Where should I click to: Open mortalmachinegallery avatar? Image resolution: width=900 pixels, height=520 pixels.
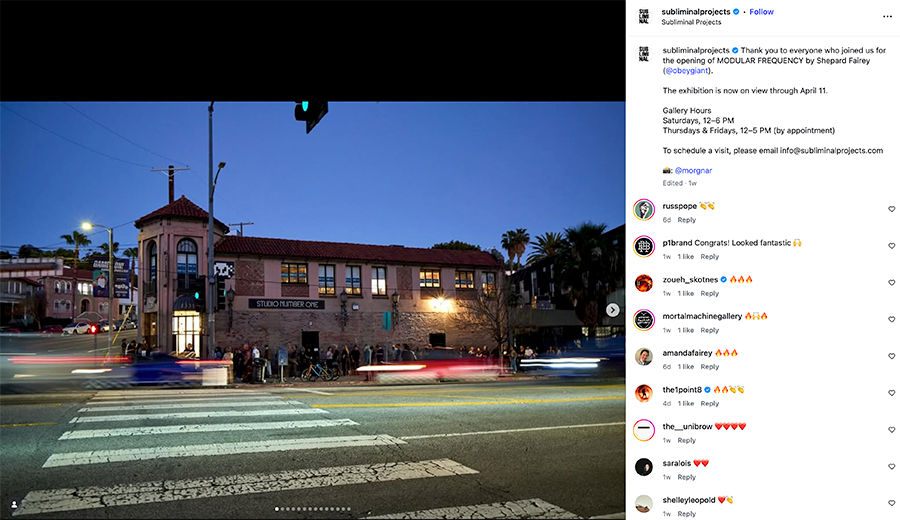click(x=643, y=320)
